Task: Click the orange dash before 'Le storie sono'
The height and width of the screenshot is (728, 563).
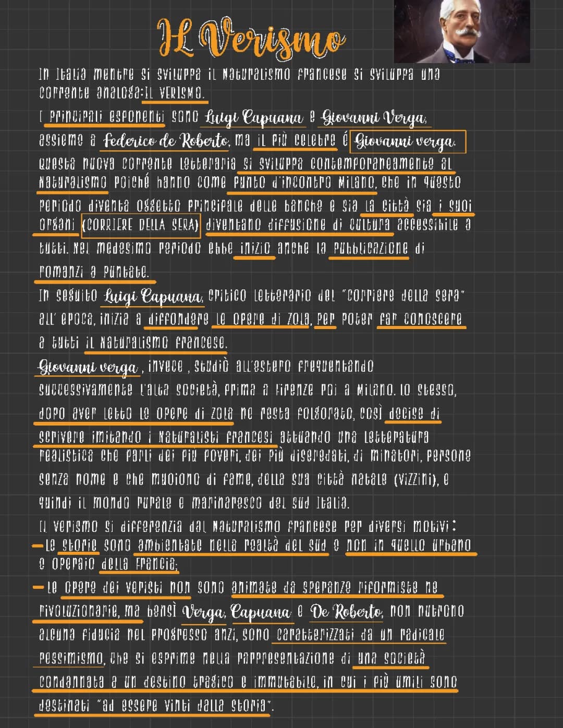Action: coord(37,546)
